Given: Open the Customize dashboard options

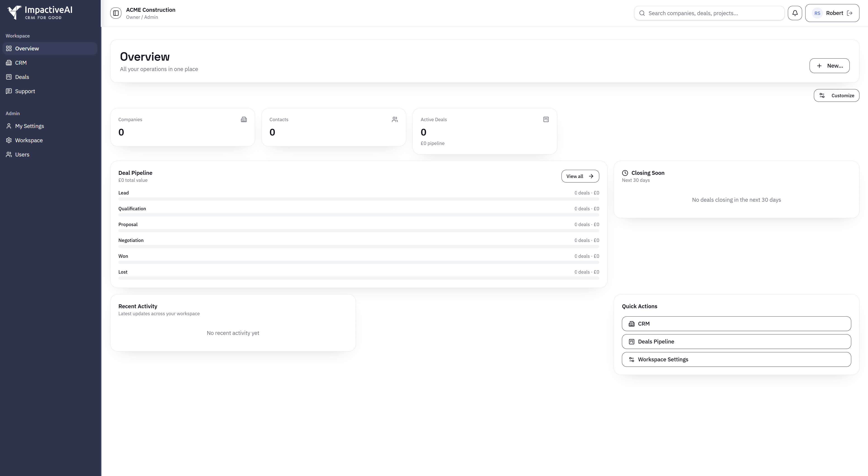Looking at the screenshot, I should [x=836, y=96].
